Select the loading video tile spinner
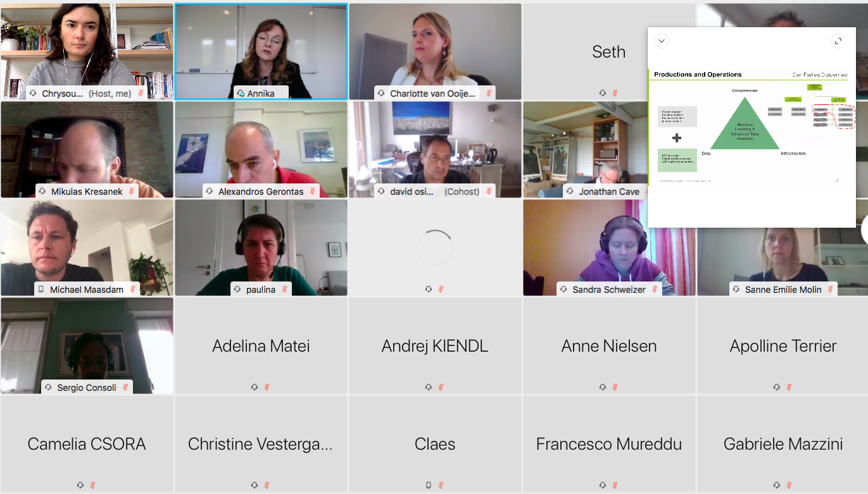 pyautogui.click(x=435, y=247)
